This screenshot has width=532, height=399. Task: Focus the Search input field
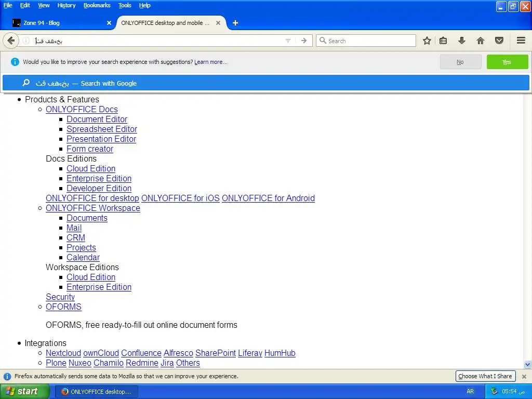[366, 41]
